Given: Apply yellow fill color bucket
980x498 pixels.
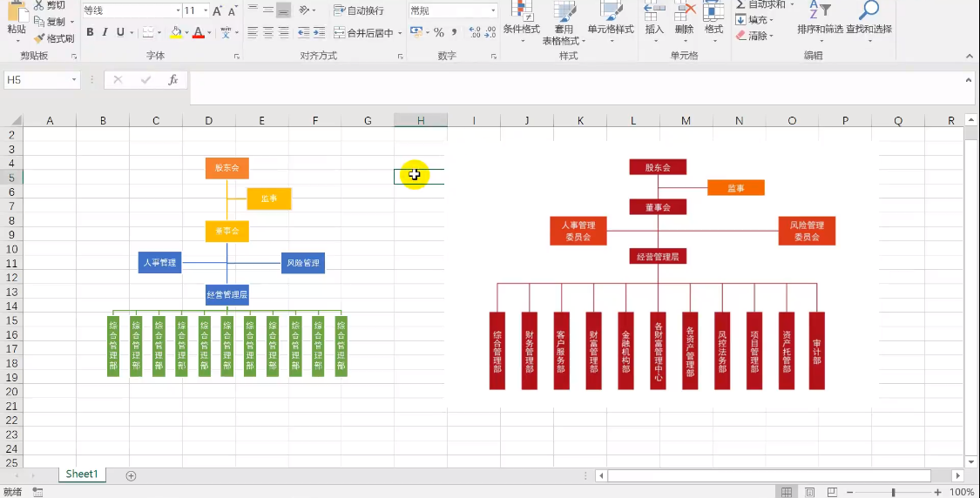Looking at the screenshot, I should pos(176,32).
